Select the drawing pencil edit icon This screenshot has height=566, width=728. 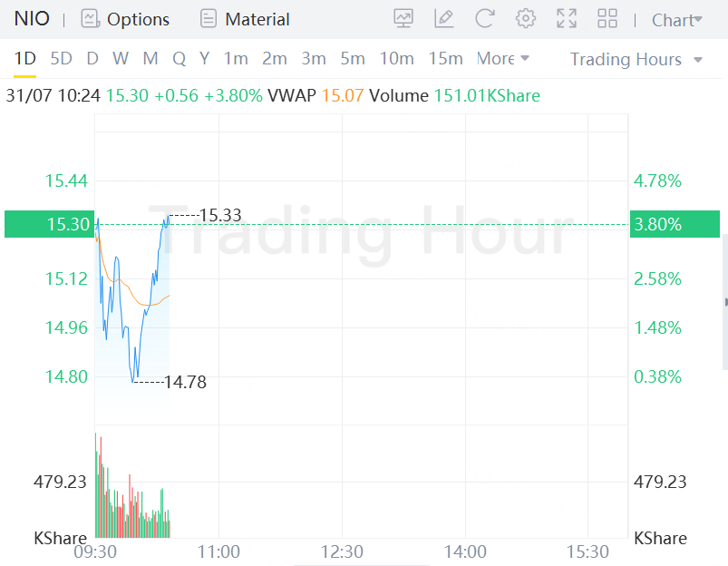pyautogui.click(x=444, y=19)
